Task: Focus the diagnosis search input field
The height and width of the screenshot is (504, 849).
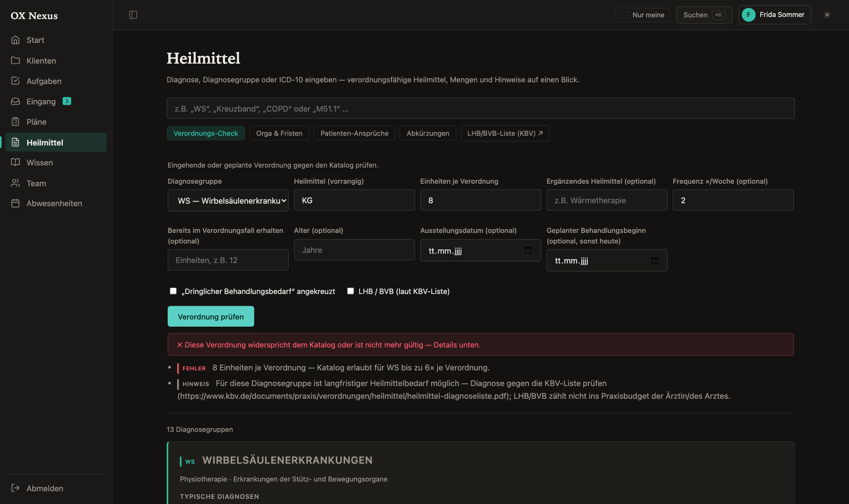Action: [481, 108]
